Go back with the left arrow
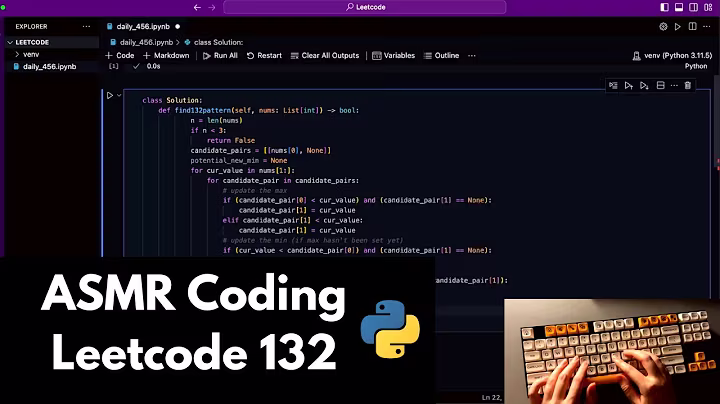720x404 pixels. pyautogui.click(x=197, y=7)
